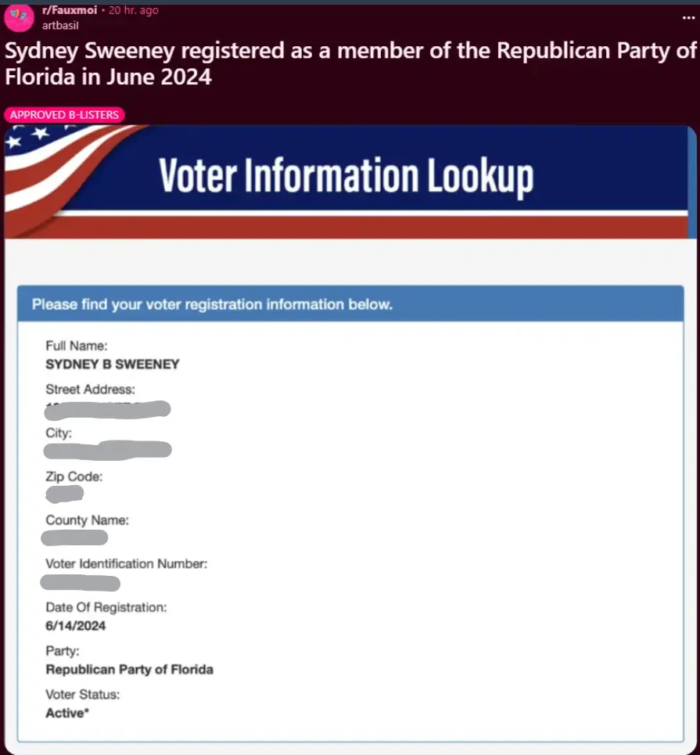Click the redacted Street Address value

[107, 408]
